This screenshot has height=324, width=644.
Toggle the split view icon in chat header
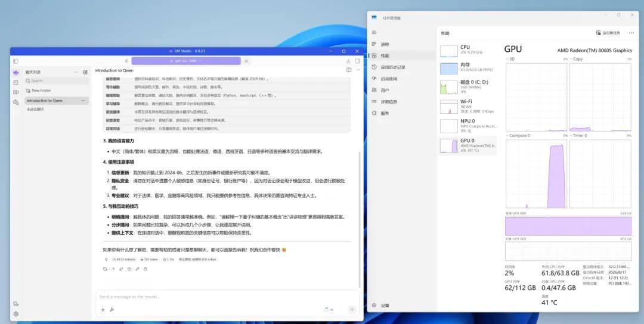349,70
